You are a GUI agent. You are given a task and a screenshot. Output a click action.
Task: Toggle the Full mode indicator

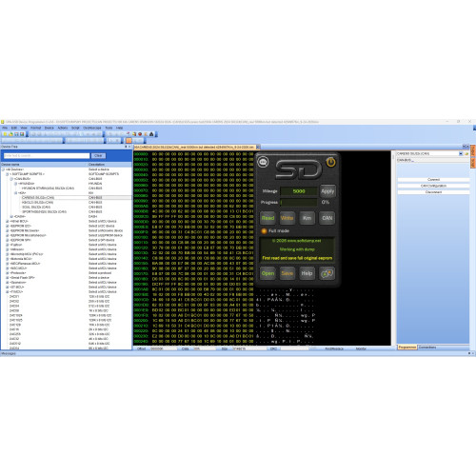264,231
